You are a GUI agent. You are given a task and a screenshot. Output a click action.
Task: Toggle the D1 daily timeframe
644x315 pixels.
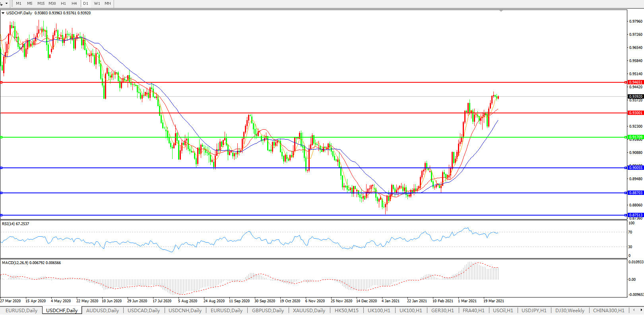[x=86, y=3]
